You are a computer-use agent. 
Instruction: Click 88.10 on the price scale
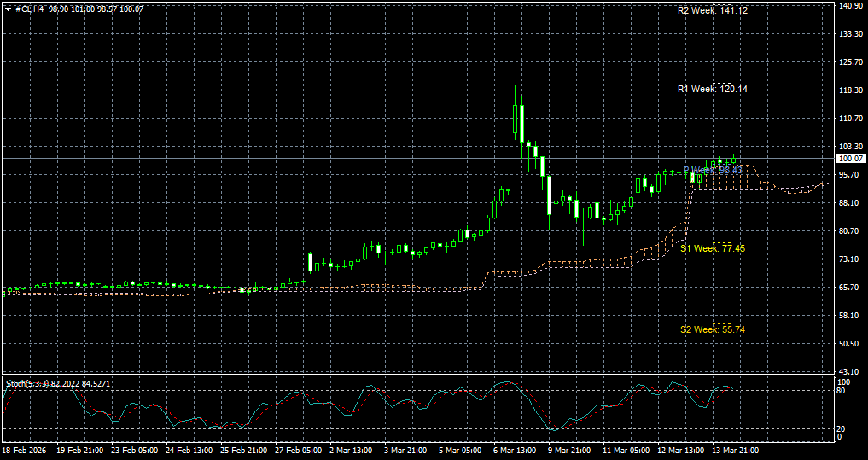848,202
